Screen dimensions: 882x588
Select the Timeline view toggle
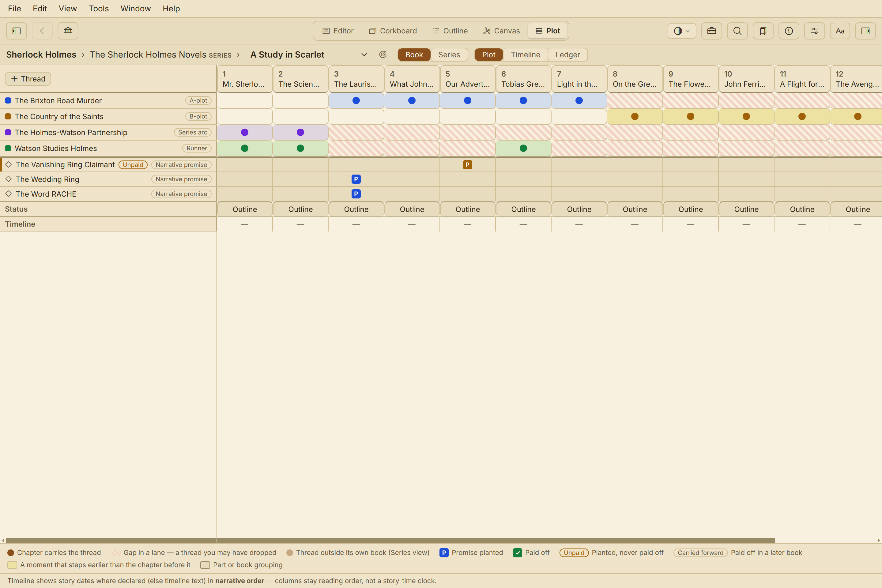[x=526, y=55]
